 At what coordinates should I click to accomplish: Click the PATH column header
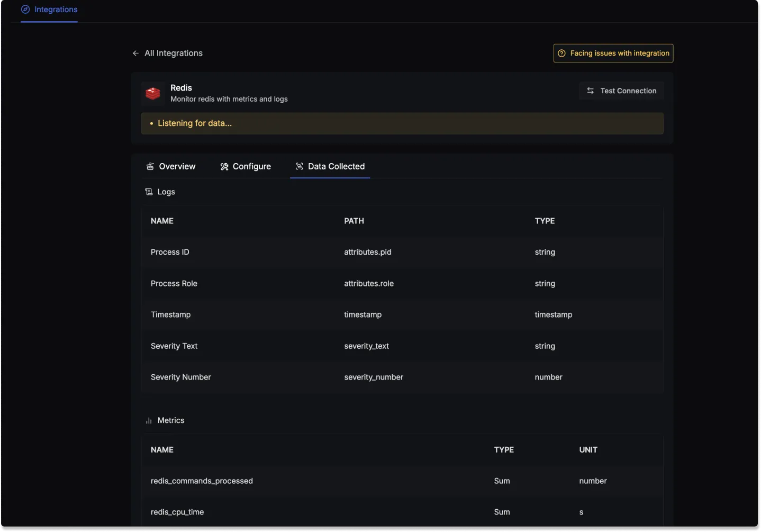pos(354,221)
